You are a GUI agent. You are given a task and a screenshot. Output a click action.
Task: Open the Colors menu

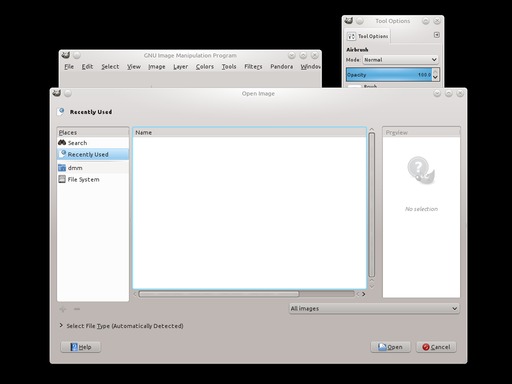point(205,67)
